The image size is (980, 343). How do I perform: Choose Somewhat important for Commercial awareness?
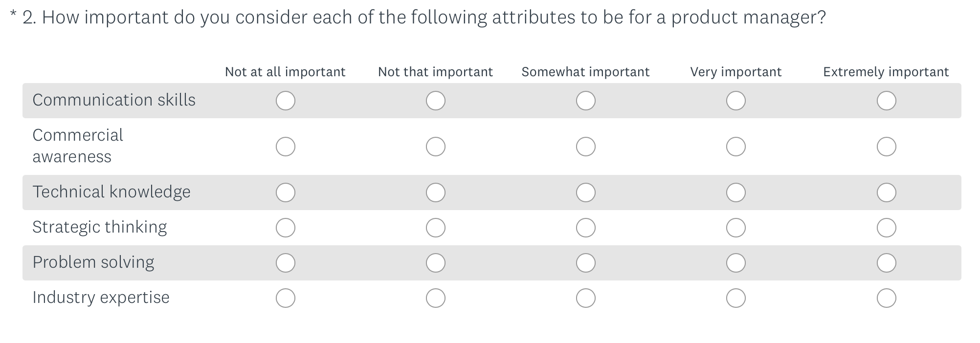point(585,147)
